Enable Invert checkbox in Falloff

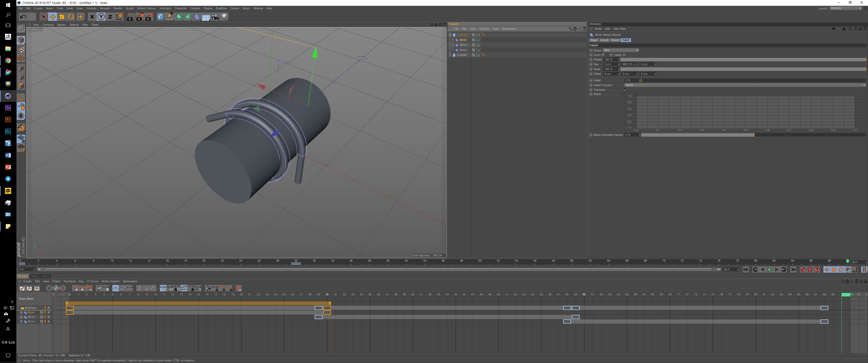[603, 55]
